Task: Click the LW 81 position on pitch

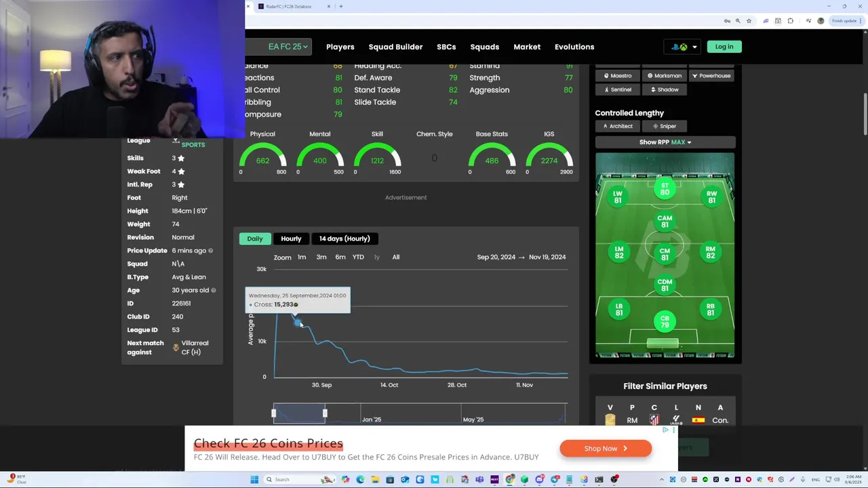Action: pos(618,197)
